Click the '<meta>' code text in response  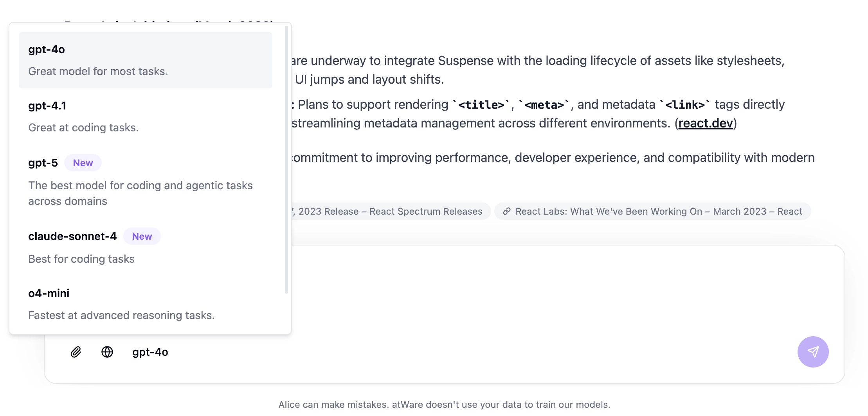pos(544,105)
